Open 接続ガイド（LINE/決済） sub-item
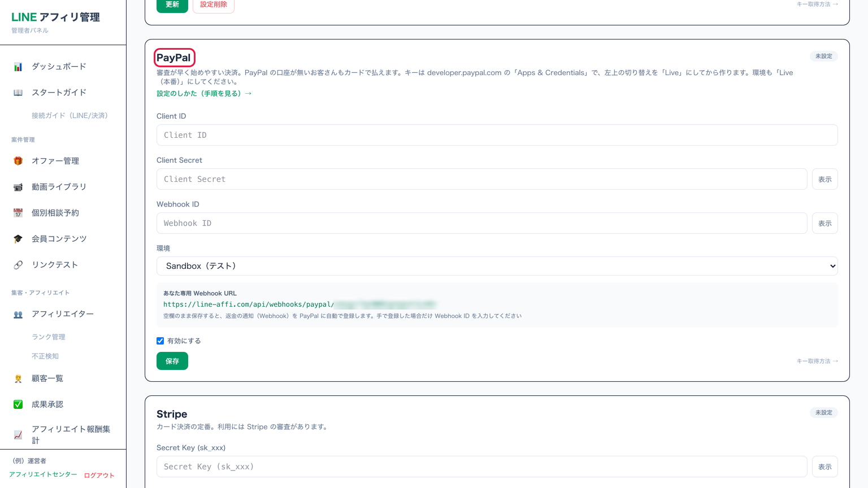 70,115
